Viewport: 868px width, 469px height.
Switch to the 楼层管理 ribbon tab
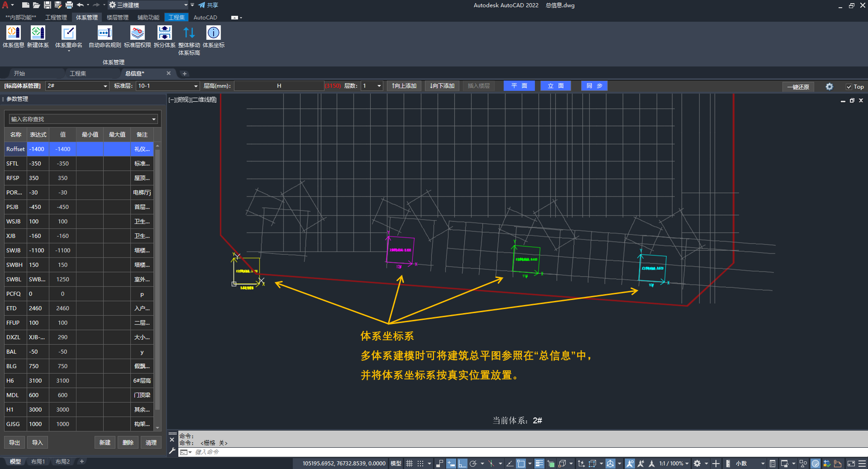coord(118,18)
